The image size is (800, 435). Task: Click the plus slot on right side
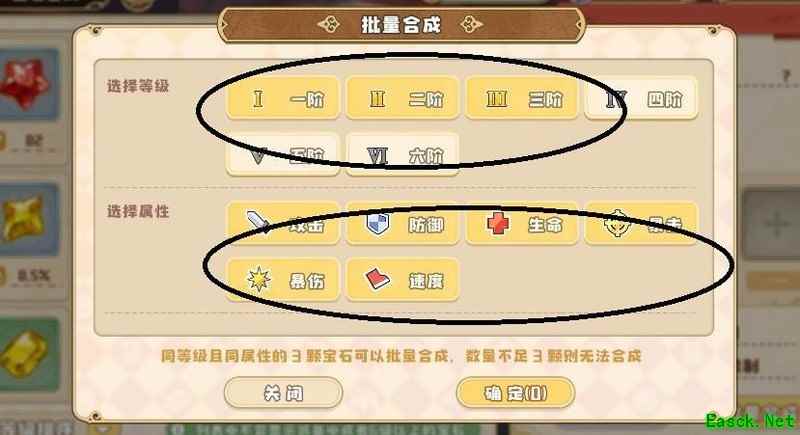click(776, 223)
